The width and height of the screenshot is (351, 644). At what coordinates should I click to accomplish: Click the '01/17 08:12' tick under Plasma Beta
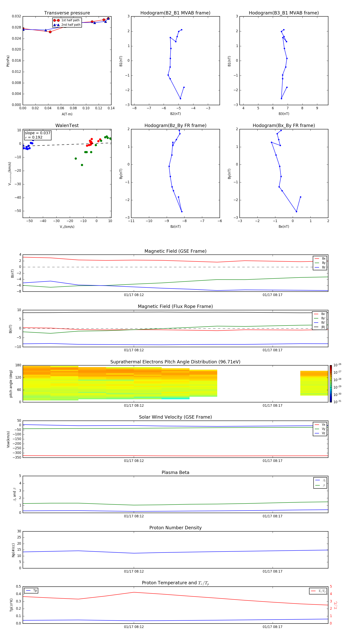[134, 516]
